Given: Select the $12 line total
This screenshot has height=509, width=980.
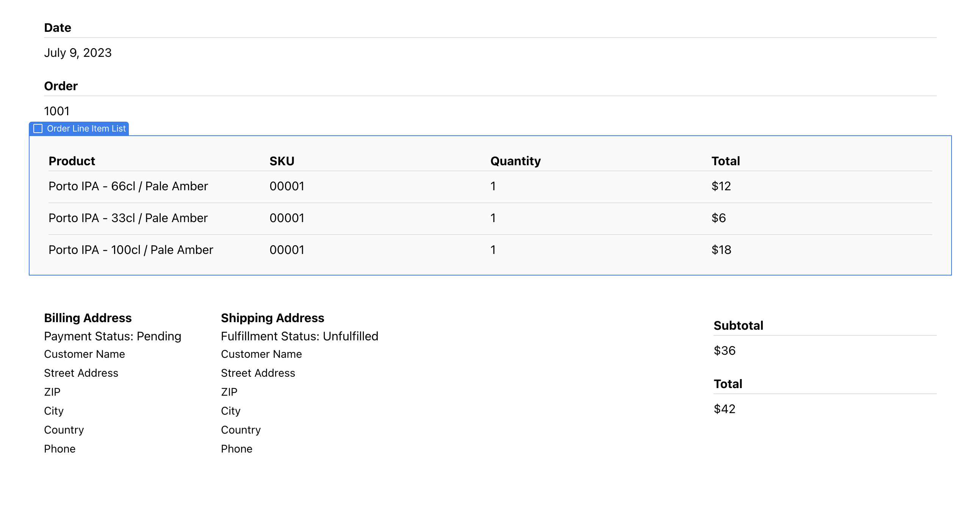Looking at the screenshot, I should (721, 186).
